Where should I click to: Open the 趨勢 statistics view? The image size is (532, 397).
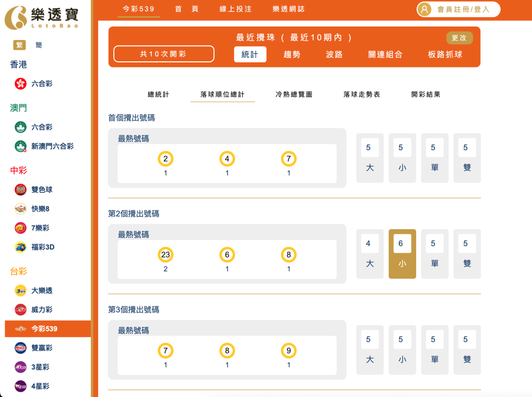292,54
